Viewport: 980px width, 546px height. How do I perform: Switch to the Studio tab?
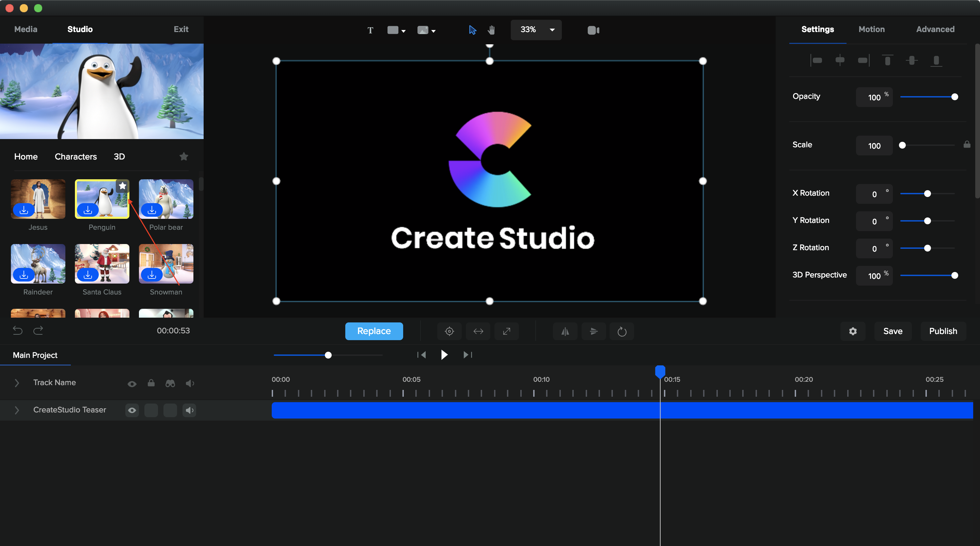pyautogui.click(x=80, y=29)
